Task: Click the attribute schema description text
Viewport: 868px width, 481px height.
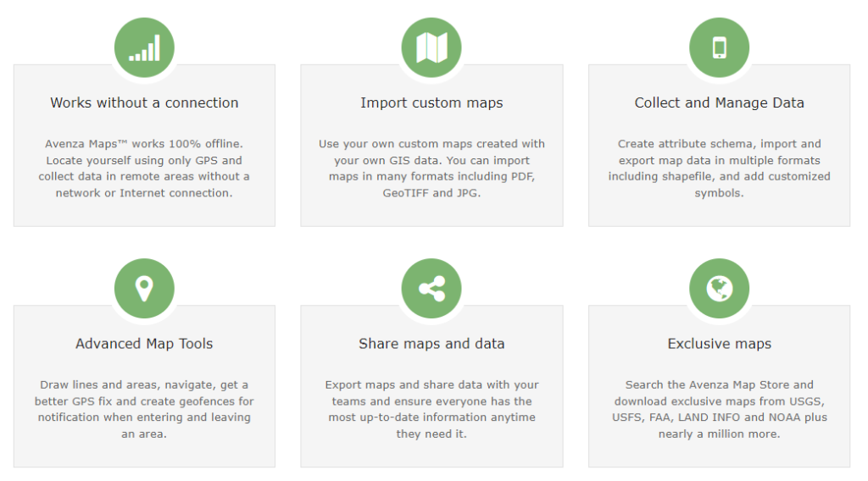Action: (x=719, y=169)
